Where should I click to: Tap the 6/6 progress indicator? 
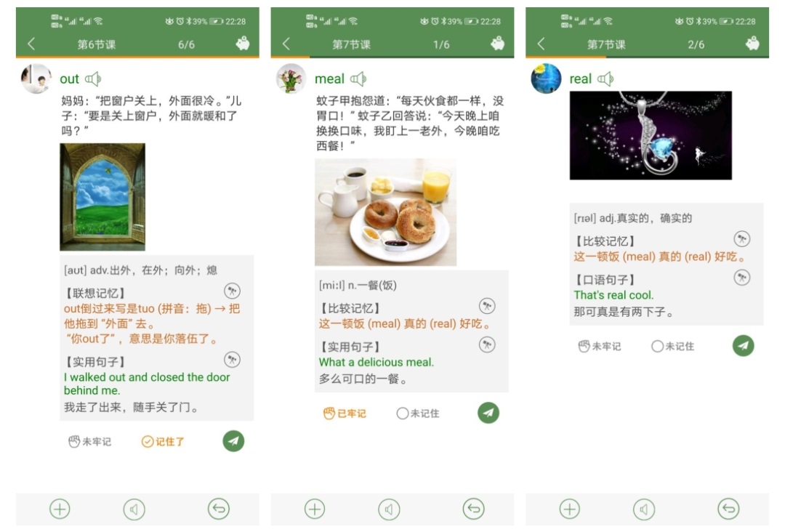[x=186, y=44]
